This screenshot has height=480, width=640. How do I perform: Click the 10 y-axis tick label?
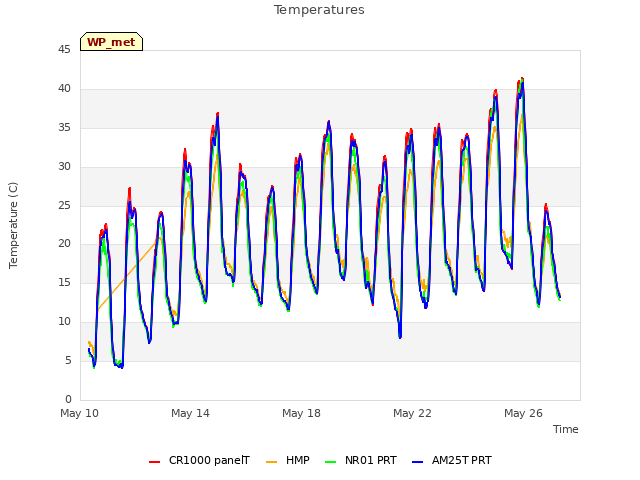pos(64,322)
